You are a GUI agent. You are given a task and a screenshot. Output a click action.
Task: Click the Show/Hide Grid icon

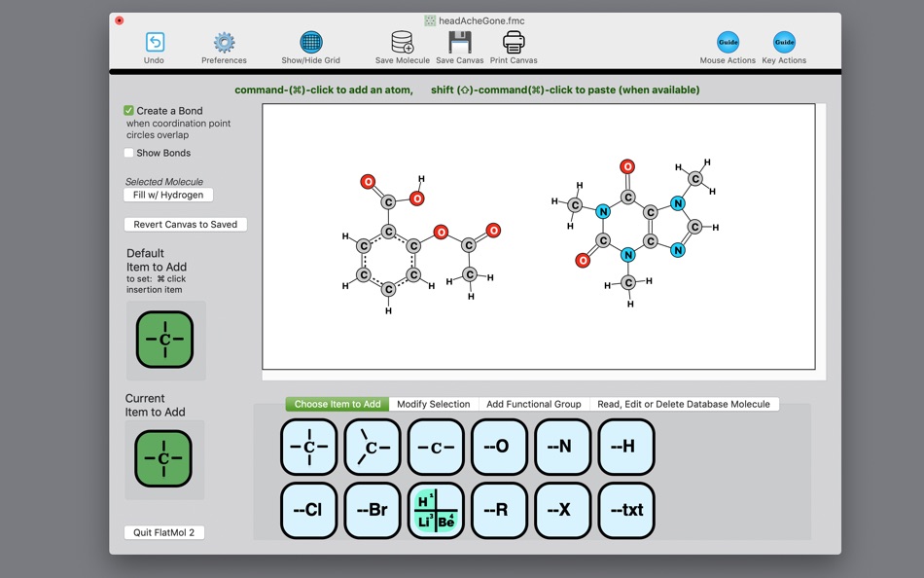[x=310, y=43]
